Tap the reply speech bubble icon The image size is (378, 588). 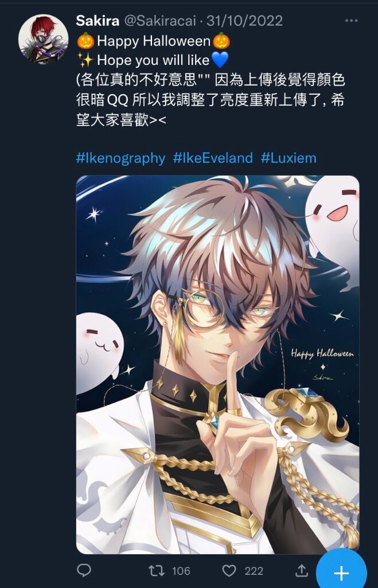[84, 570]
